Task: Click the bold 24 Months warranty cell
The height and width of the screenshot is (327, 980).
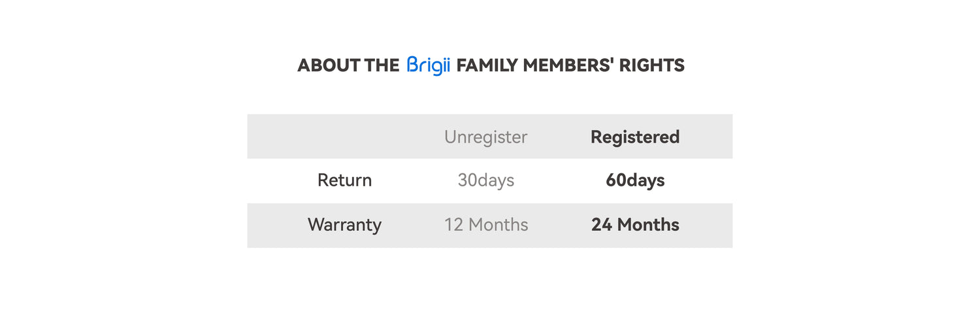Action: 635,225
